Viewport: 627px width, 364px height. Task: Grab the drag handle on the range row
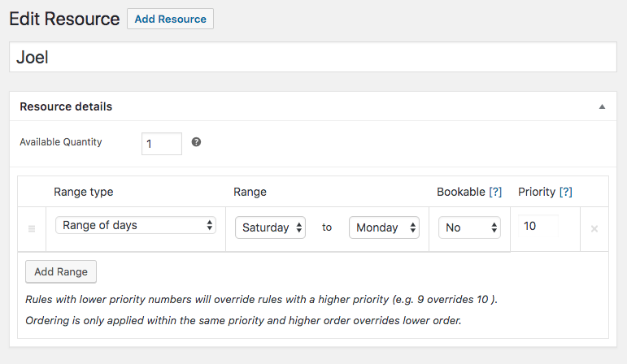coord(32,229)
